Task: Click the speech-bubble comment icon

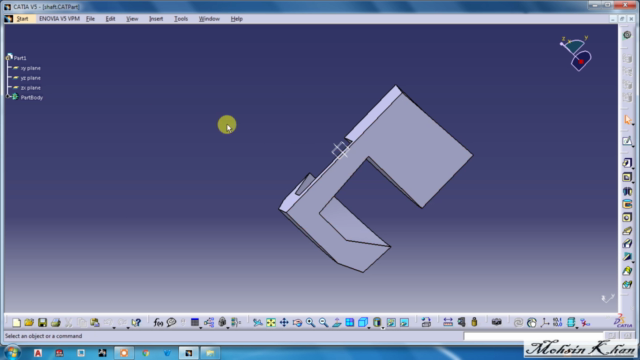Action: [171, 322]
